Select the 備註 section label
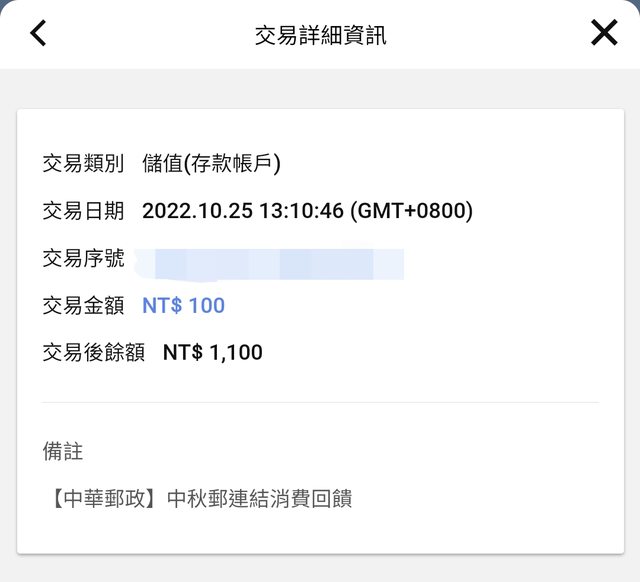 coord(62,451)
